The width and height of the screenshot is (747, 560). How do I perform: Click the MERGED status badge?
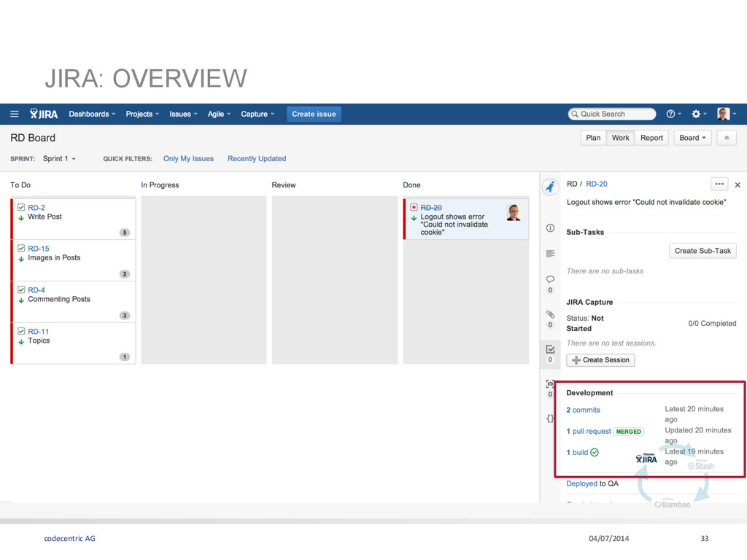tap(628, 432)
